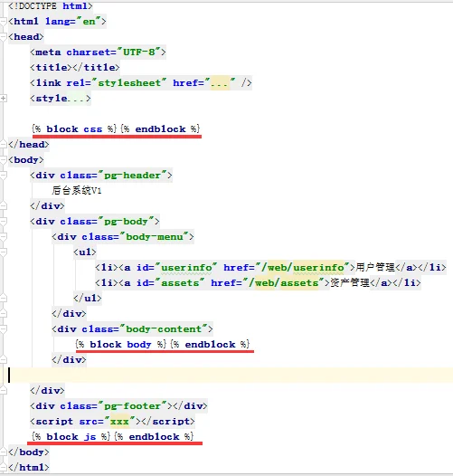This screenshot has width=453, height=476.
Task: Collapse the opening ul tag fold marker
Action: (x=4, y=252)
